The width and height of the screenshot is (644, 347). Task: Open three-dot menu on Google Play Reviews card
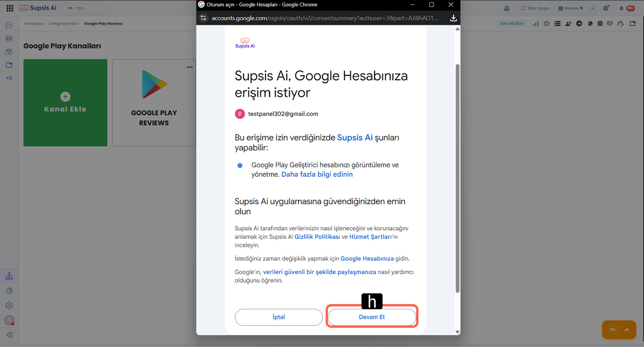click(190, 67)
